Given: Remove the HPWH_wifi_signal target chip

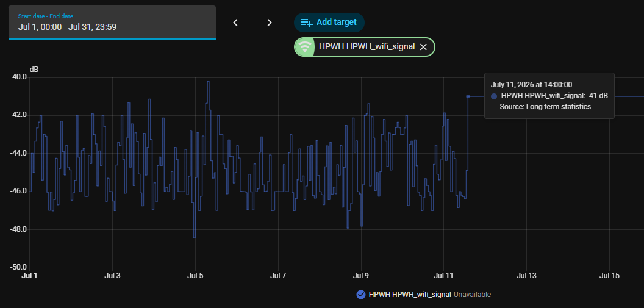Looking at the screenshot, I should pos(423,47).
